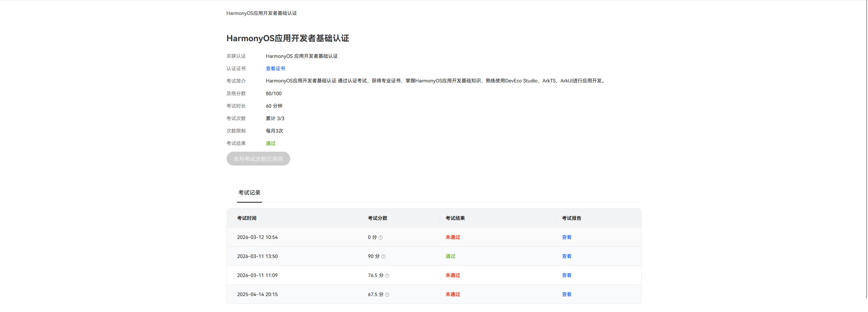Click the 76.5 分 score value
This screenshot has height=312, width=868.
coord(376,275)
